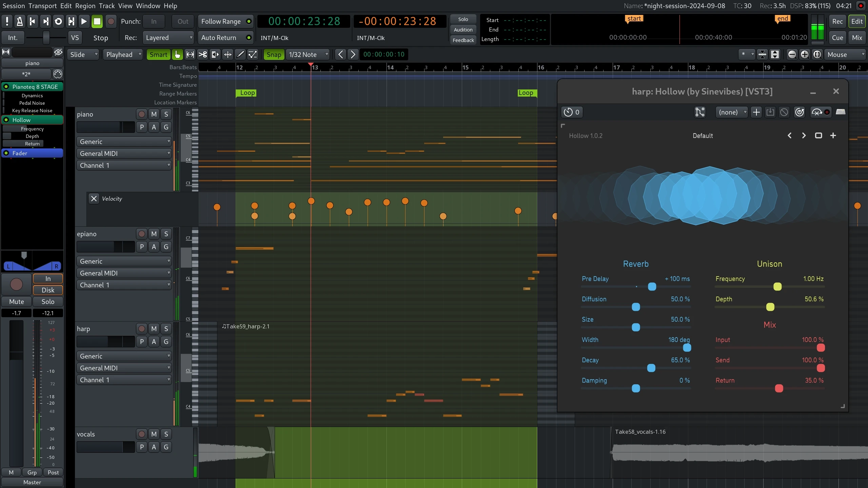Screen dimensions: 868x488
Task: Drag the Decay slider in Hollow reverb
Action: (652, 368)
